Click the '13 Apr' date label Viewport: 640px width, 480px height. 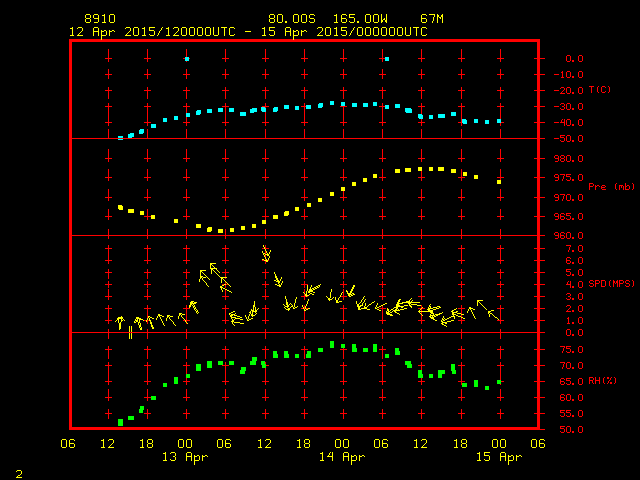tap(185, 457)
